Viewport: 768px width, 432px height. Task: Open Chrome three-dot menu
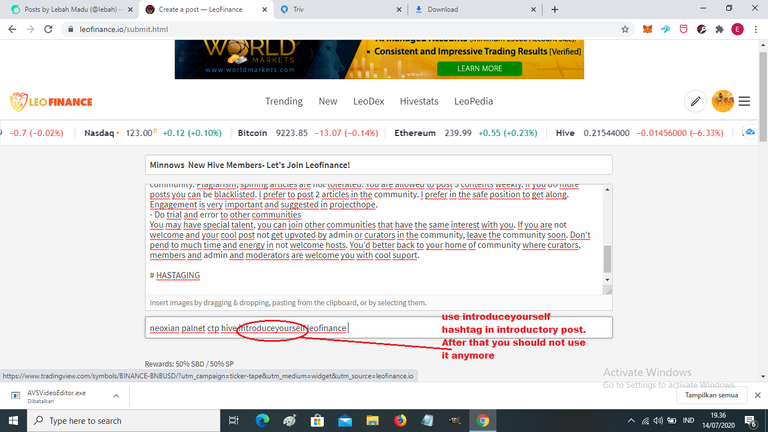[756, 29]
